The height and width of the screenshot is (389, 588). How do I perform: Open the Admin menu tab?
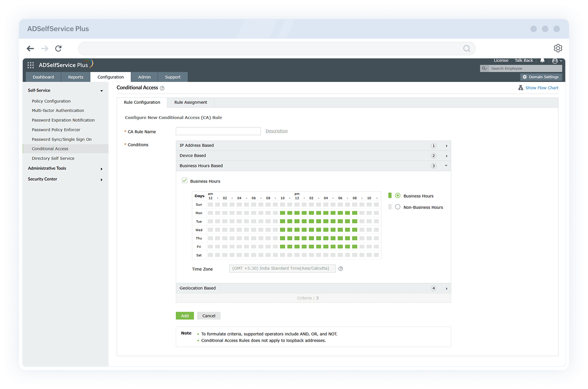click(x=144, y=77)
